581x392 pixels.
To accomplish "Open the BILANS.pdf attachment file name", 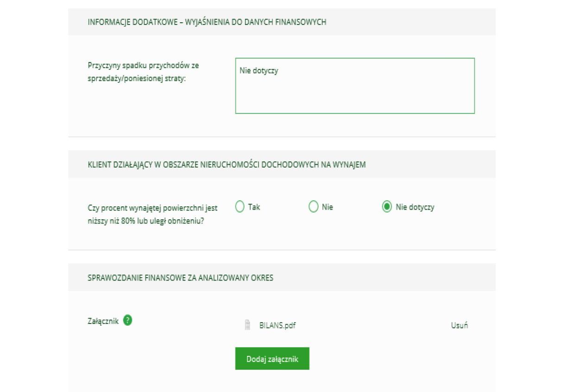I will coord(277,325).
